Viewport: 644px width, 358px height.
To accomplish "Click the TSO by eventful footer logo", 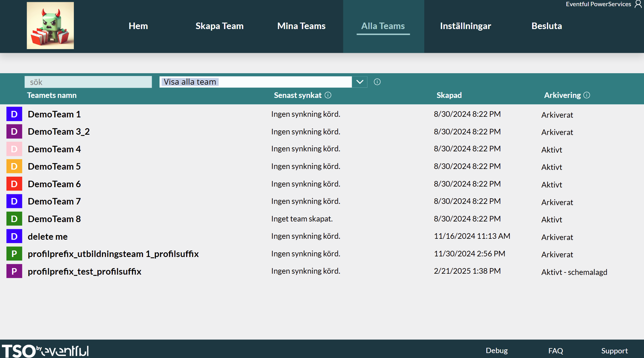I will pyautogui.click(x=45, y=351).
